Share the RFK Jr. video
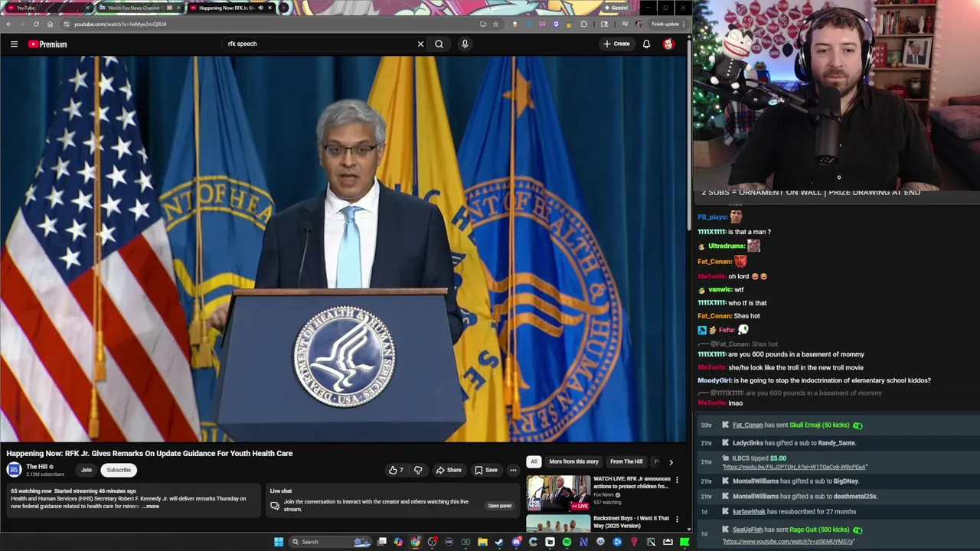The width and height of the screenshot is (980, 551). click(449, 470)
